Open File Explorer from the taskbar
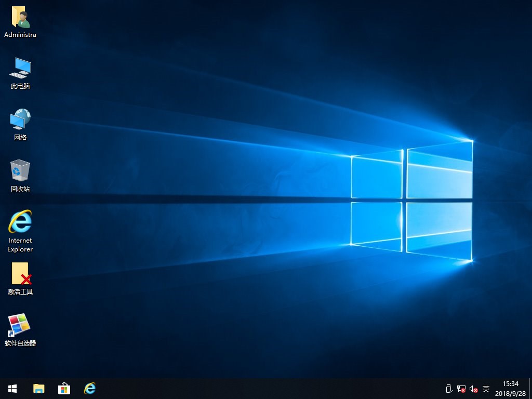This screenshot has width=532, height=399. click(38, 389)
